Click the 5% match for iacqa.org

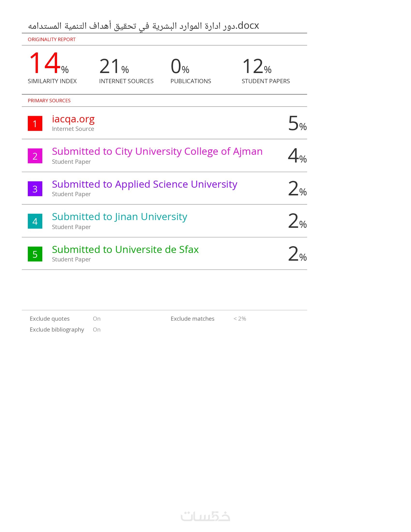coord(297,123)
